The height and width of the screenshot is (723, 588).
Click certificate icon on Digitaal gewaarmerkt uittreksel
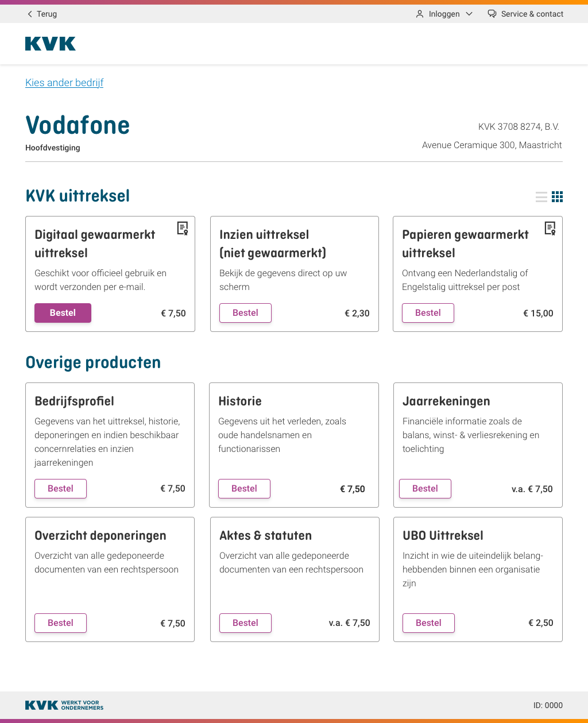[183, 229]
